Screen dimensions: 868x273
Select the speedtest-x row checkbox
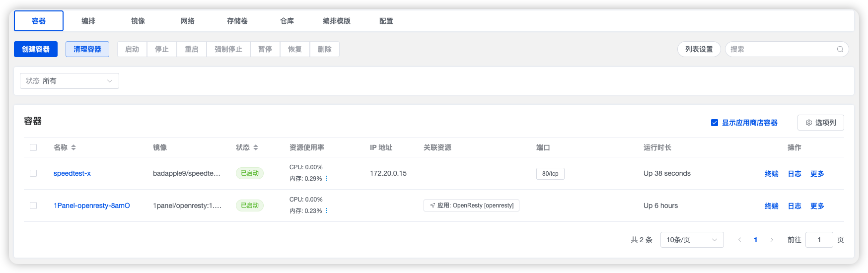click(33, 173)
